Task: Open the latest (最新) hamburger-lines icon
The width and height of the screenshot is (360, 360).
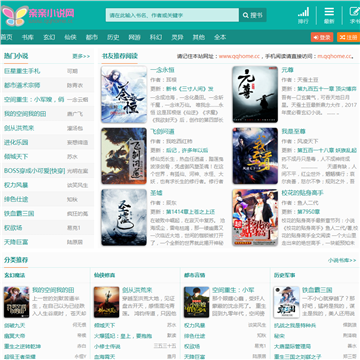Action: tap(329, 15)
